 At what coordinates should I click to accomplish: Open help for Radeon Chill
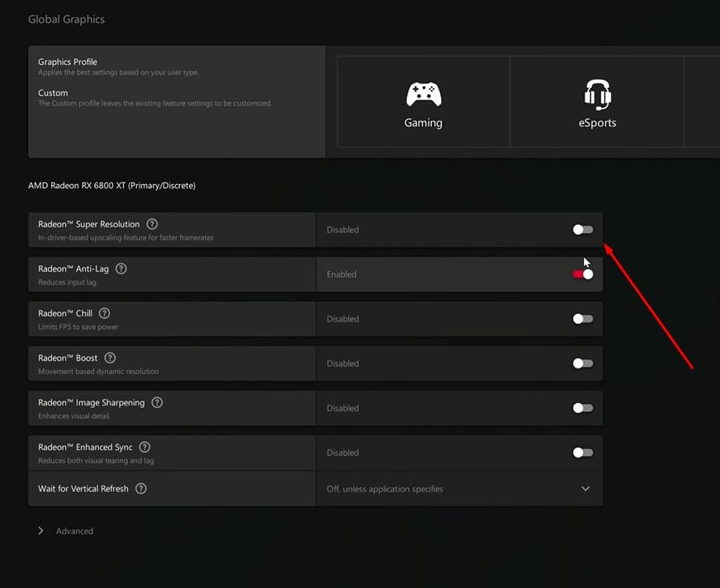104,312
